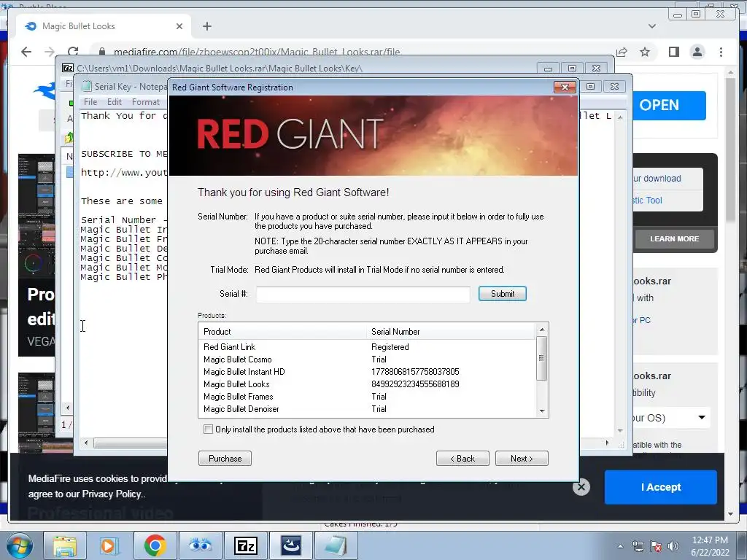This screenshot has height=560, width=747.
Task: Click Notepad horizontal scrollbar left arrow
Action: pos(86,443)
